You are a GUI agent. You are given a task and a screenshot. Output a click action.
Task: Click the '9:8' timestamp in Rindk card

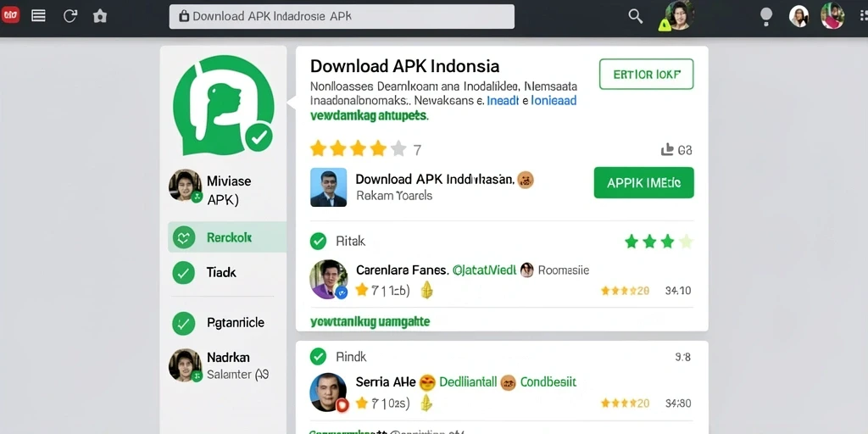(x=682, y=357)
